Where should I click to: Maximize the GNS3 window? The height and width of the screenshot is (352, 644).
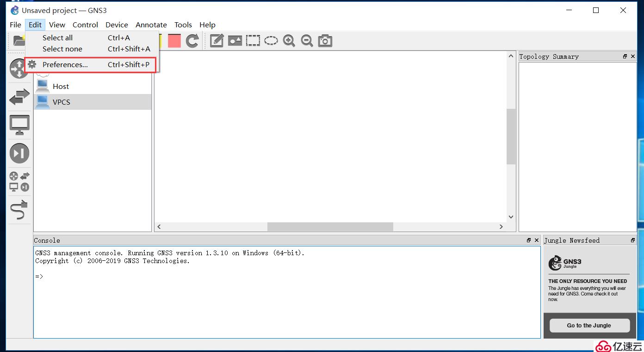click(596, 10)
